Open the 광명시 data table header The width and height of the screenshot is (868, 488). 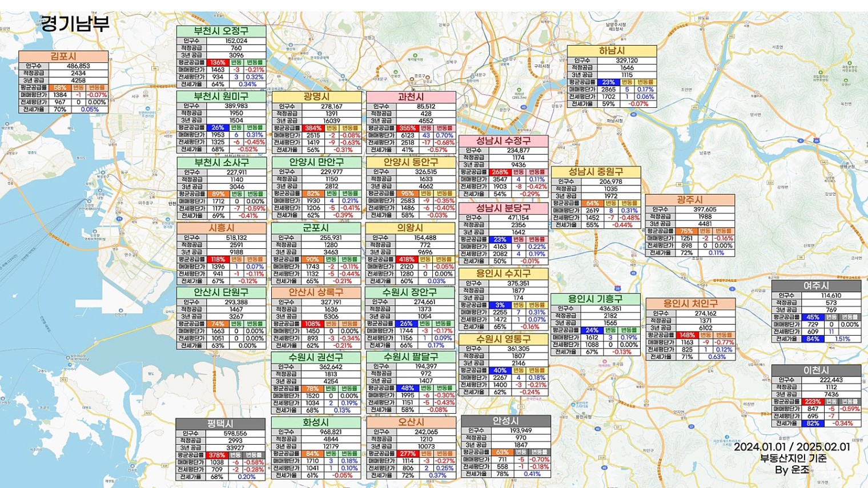(x=316, y=96)
